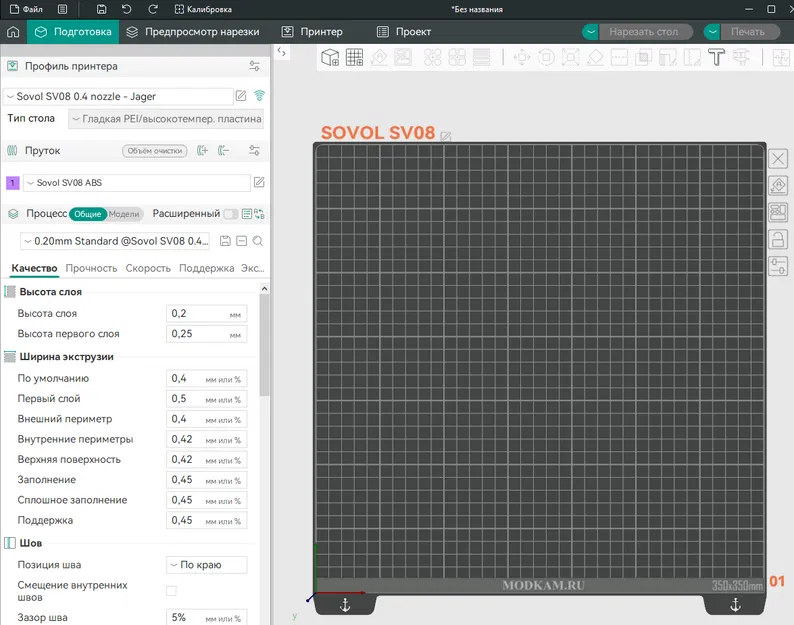Add a new build plate
This screenshot has width=794, height=625.
(x=354, y=57)
